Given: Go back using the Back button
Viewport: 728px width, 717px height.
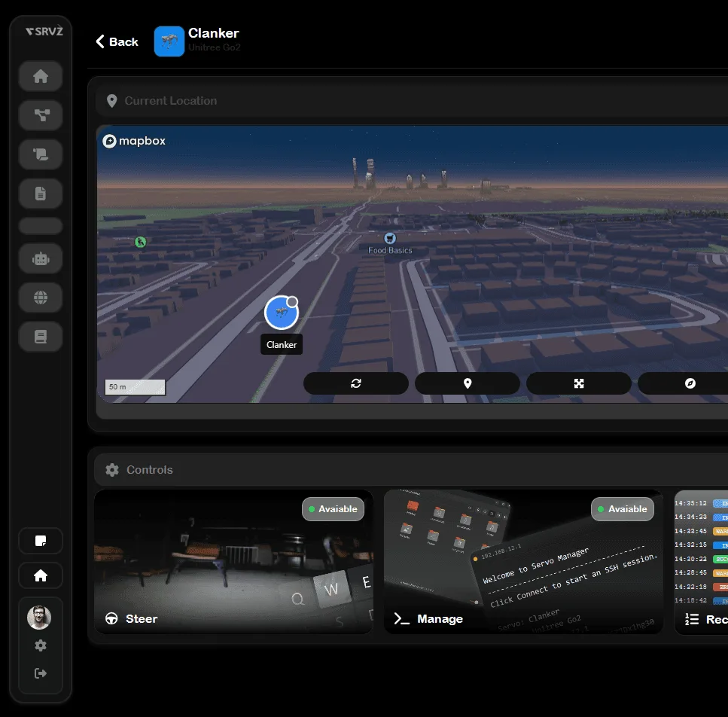Looking at the screenshot, I should [117, 42].
